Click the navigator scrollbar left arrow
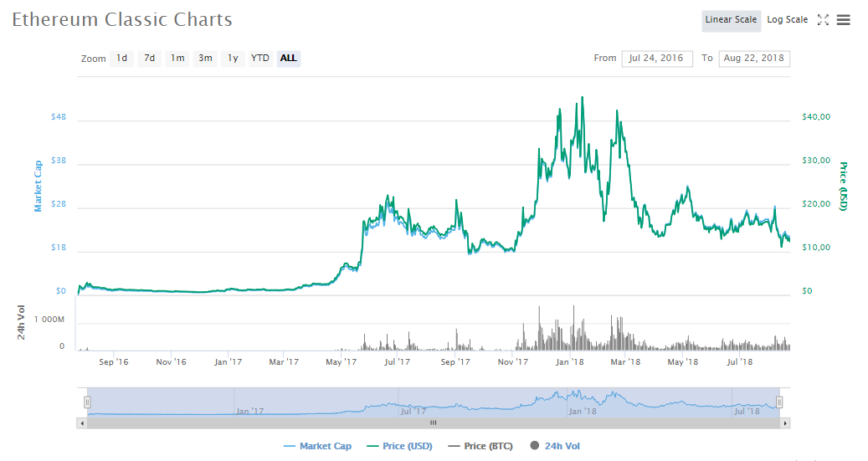The height and width of the screenshot is (461, 868). (82, 423)
